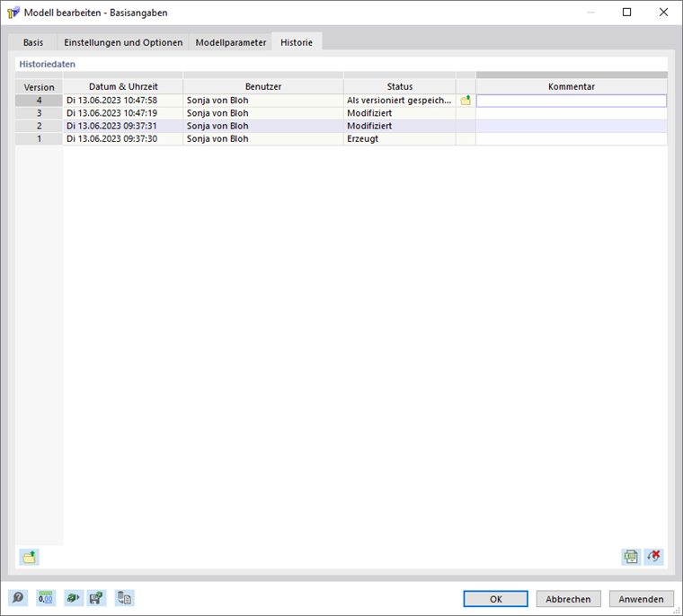Open the help search icon in footer
The width and height of the screenshot is (683, 616).
(18, 598)
